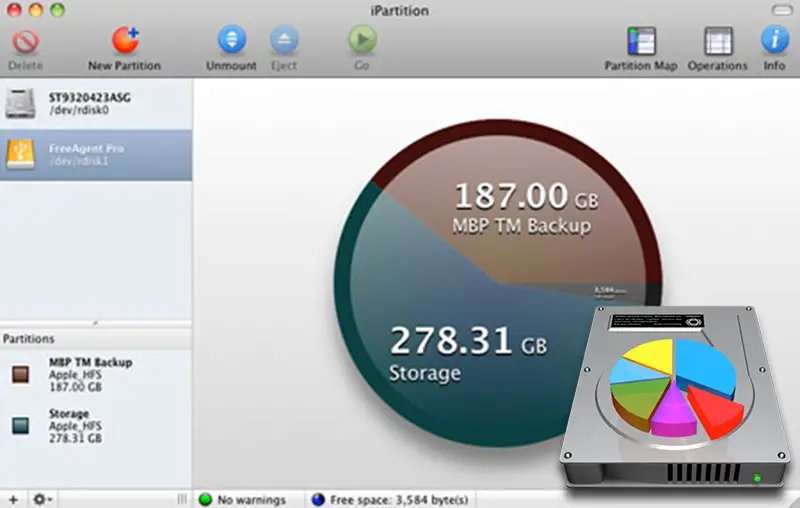Click the Delete toolbar icon

pyautogui.click(x=26, y=41)
